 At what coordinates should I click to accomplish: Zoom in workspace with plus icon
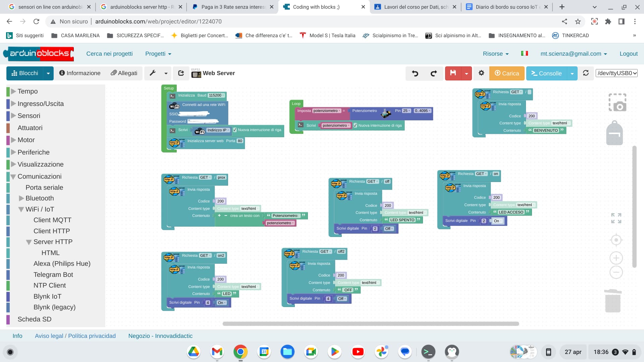[x=616, y=258]
